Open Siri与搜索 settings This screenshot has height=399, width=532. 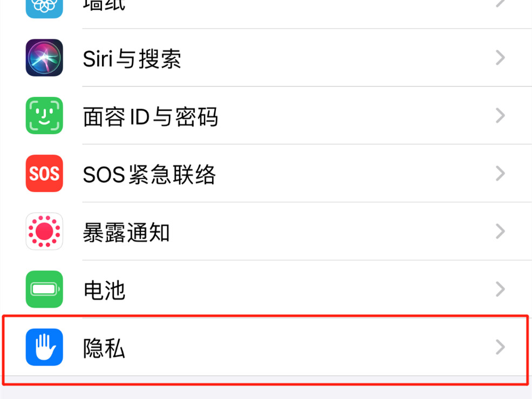[266, 58]
